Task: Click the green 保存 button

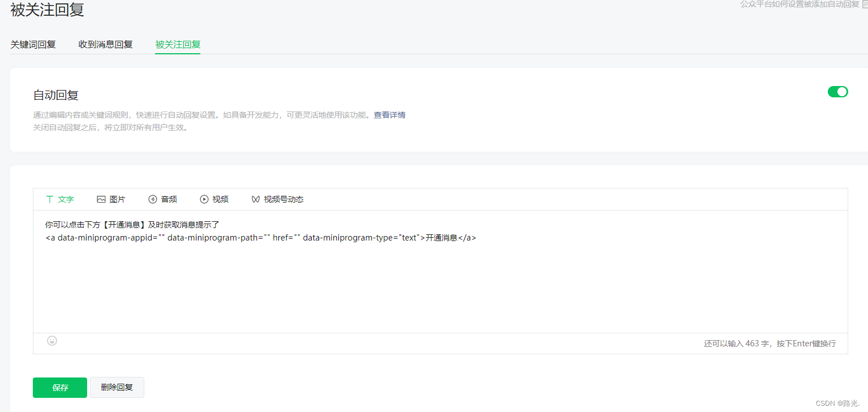Action: tap(60, 388)
